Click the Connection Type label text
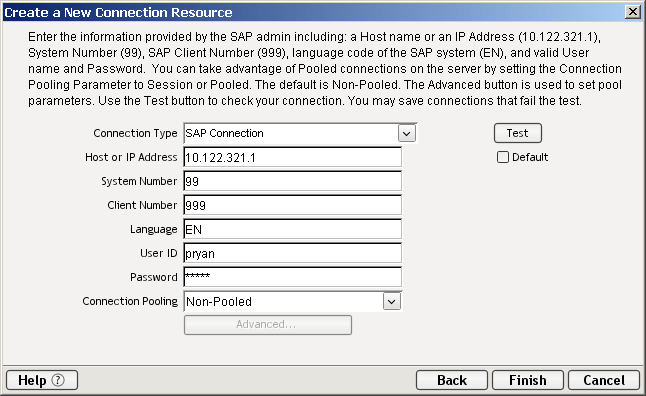646x396 pixels. pos(135,133)
